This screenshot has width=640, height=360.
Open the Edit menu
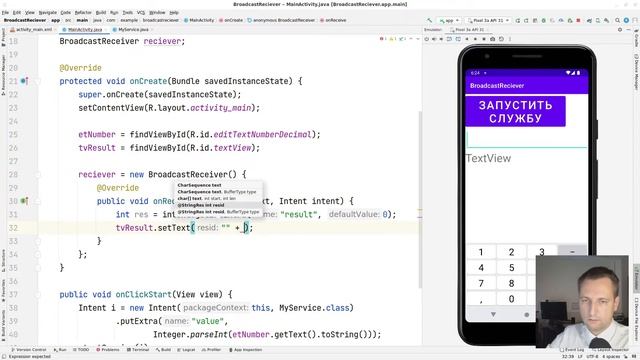tap(17, 13)
